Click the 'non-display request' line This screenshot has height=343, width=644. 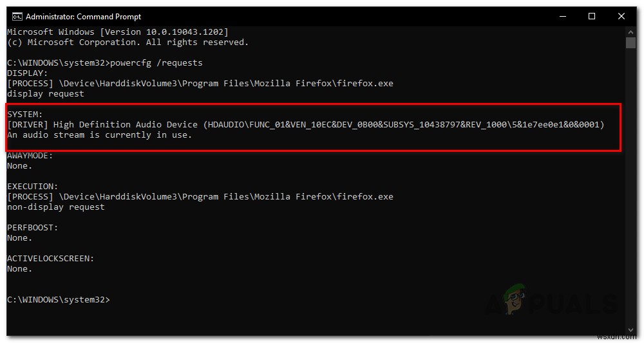coord(55,207)
